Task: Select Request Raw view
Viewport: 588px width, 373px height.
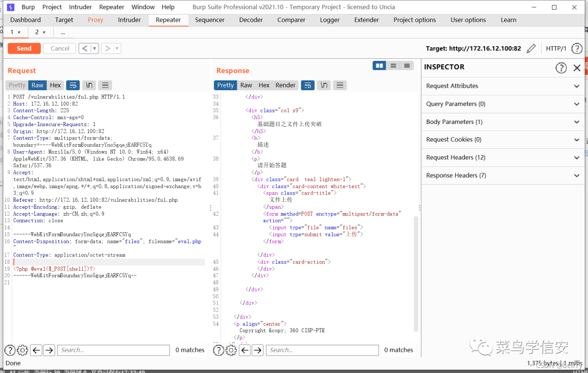Action: coord(37,85)
